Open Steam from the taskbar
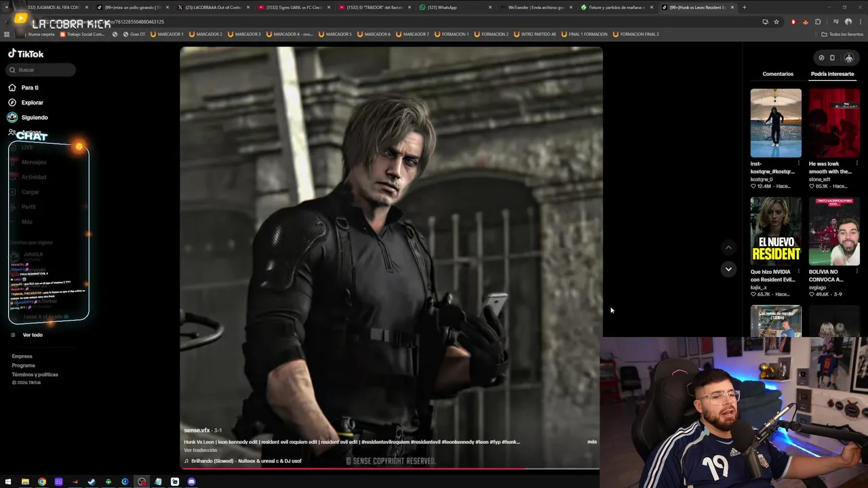 click(92, 482)
